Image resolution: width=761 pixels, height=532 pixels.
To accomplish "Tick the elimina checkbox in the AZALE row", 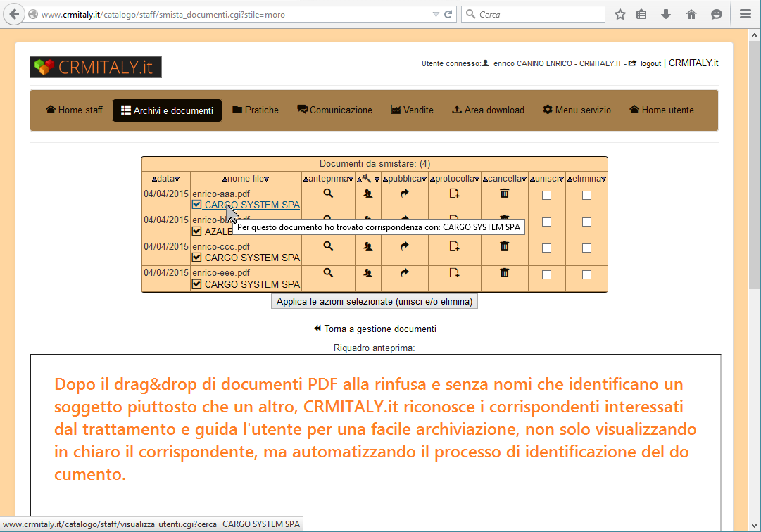I will [587, 222].
